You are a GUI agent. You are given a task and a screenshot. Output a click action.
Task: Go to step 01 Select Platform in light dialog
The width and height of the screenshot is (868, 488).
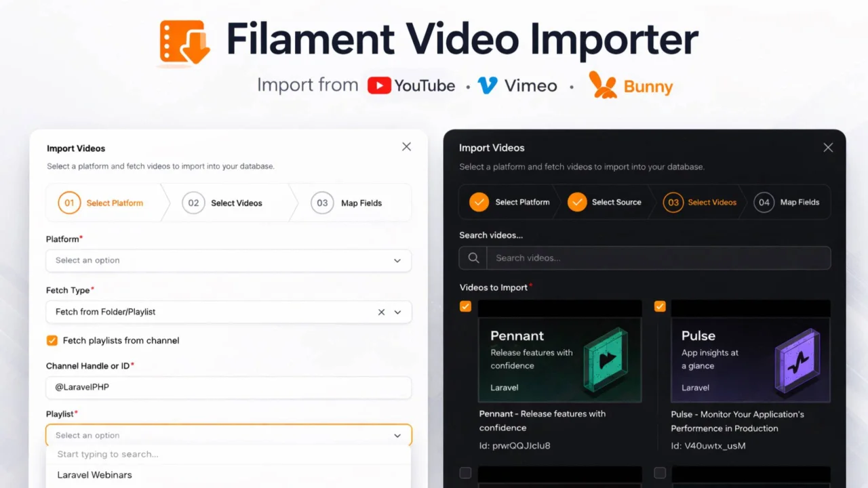tap(101, 203)
